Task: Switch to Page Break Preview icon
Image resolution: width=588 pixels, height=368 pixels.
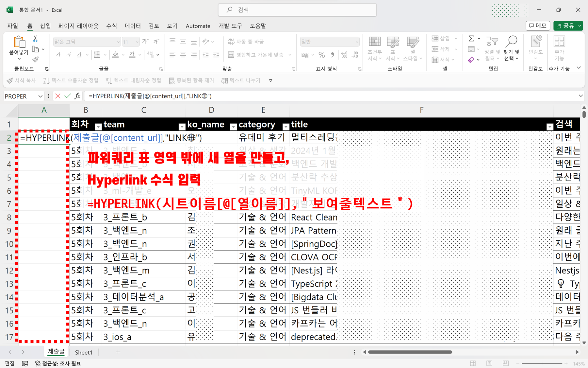Action: (x=506, y=363)
